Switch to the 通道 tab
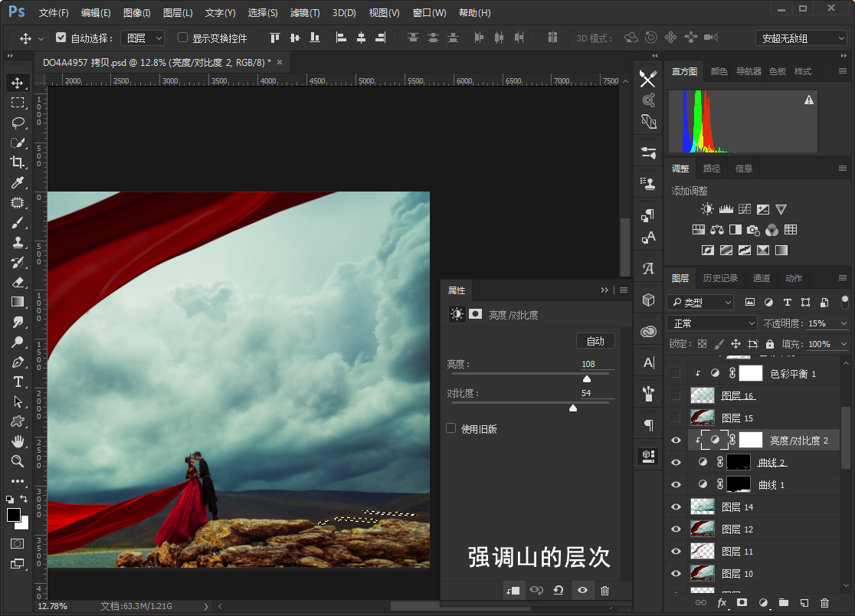This screenshot has width=855, height=616. [x=762, y=278]
